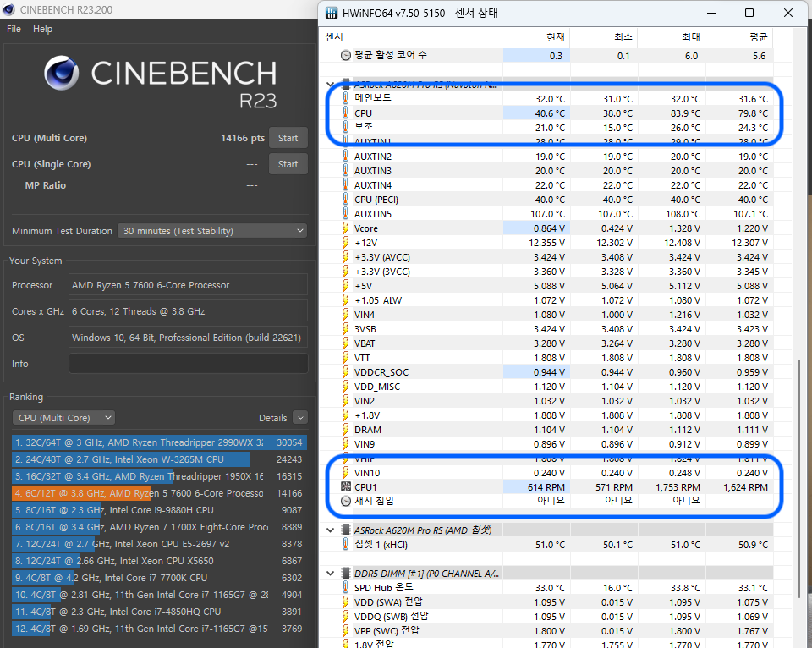Click the 평균 column header
Screen dimensions: 812x648
pos(739,36)
